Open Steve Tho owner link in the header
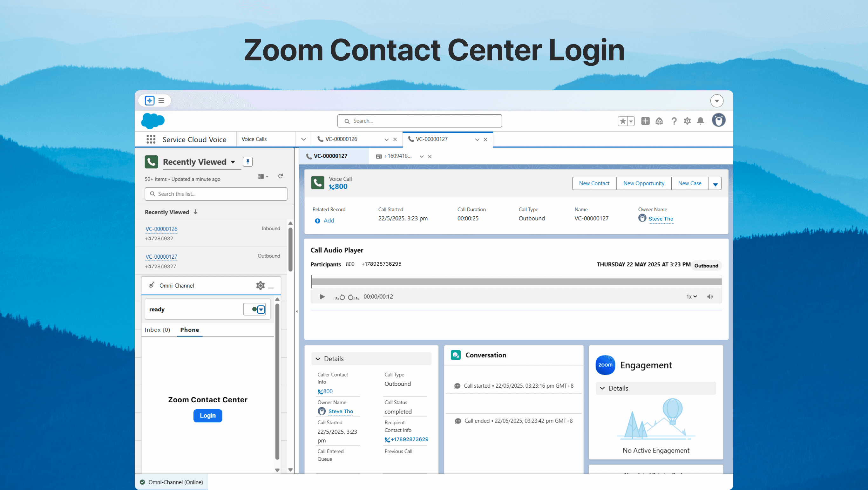868x490 pixels. click(x=661, y=219)
